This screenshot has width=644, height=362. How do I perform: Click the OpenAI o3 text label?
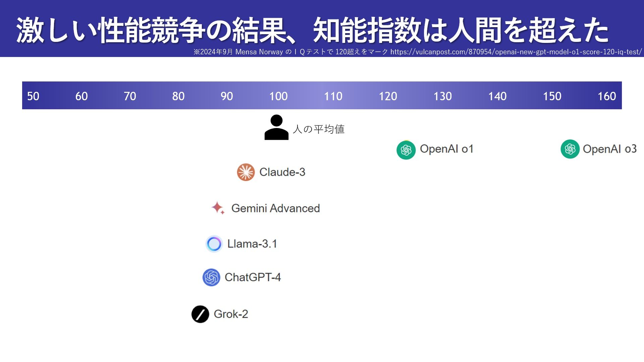click(x=610, y=149)
